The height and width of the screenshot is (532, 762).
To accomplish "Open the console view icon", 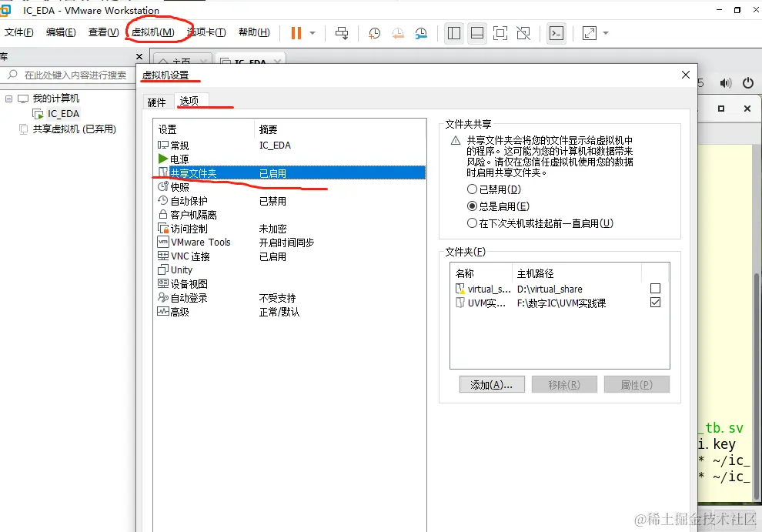I will tap(556, 33).
